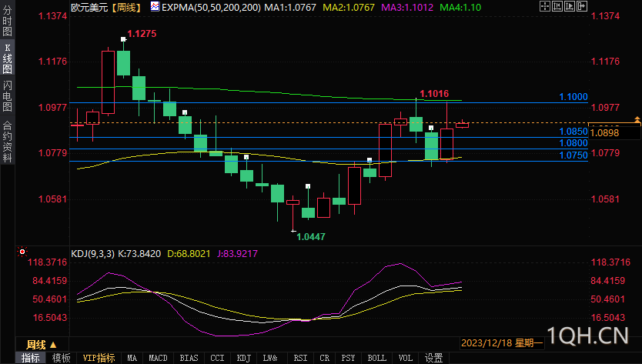Select the 模板 bottom tab

pos(61,358)
